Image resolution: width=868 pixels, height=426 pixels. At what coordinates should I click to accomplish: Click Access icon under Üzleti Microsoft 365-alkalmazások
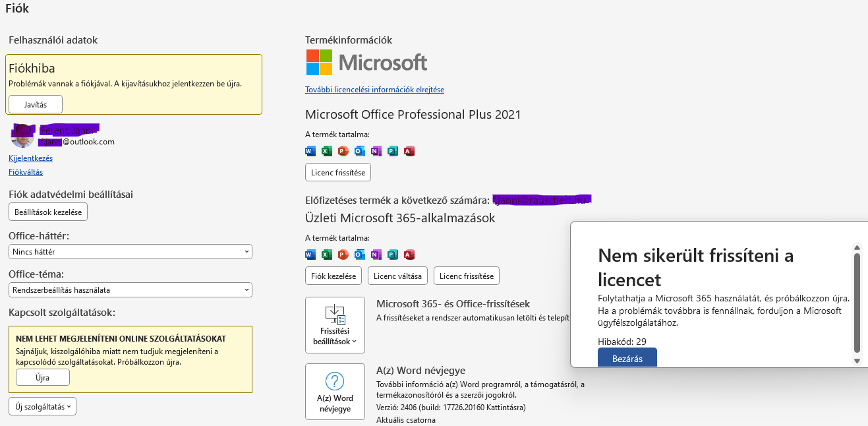[x=409, y=255]
